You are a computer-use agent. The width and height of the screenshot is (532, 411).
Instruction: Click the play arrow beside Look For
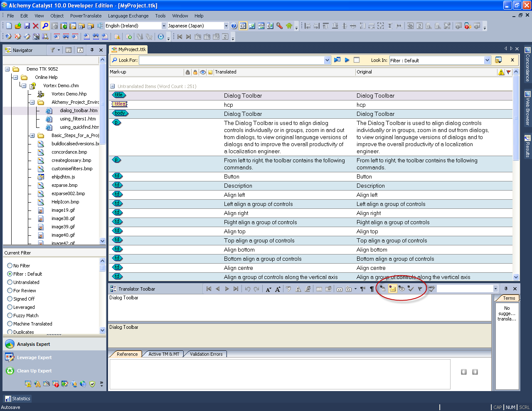coord(347,60)
